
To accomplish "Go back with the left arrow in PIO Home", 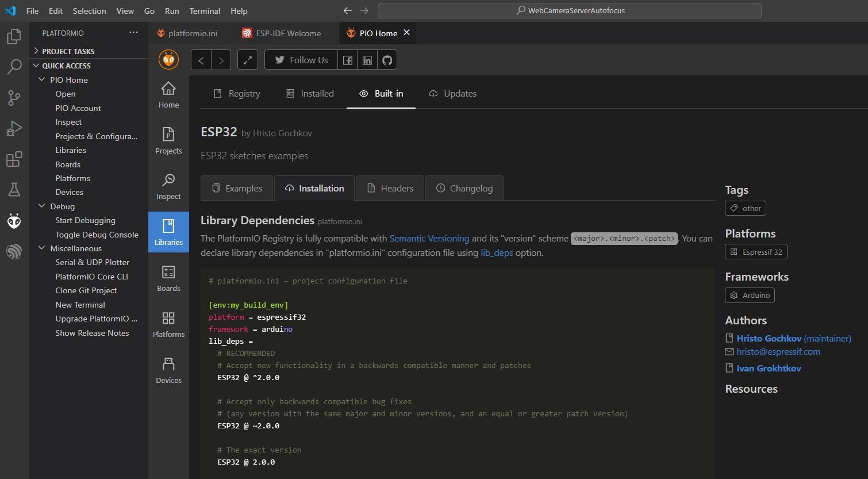I will coord(201,60).
